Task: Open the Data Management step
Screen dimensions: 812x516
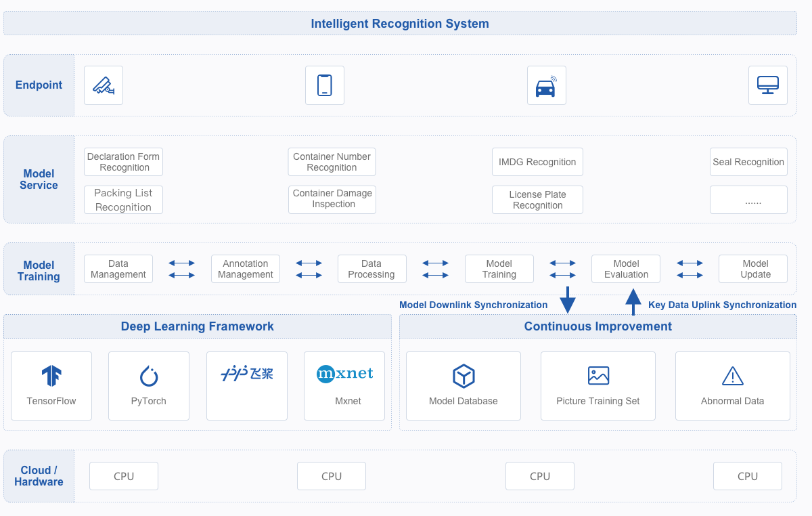Action: (x=118, y=269)
